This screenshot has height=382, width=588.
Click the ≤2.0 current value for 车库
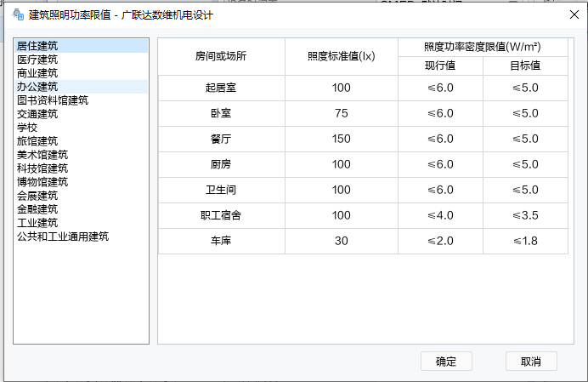440,241
